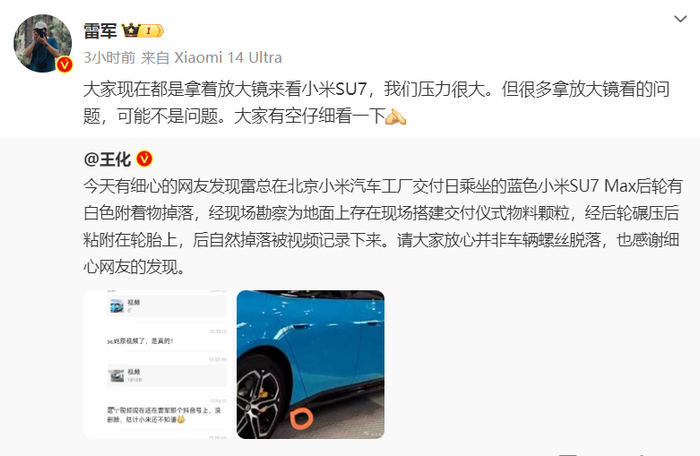Open the chat screenshot thumbnail image

pyautogui.click(x=157, y=364)
